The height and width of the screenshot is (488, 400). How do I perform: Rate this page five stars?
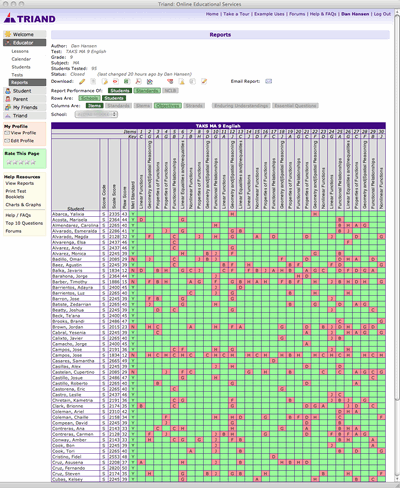pyautogui.click(x=33, y=162)
